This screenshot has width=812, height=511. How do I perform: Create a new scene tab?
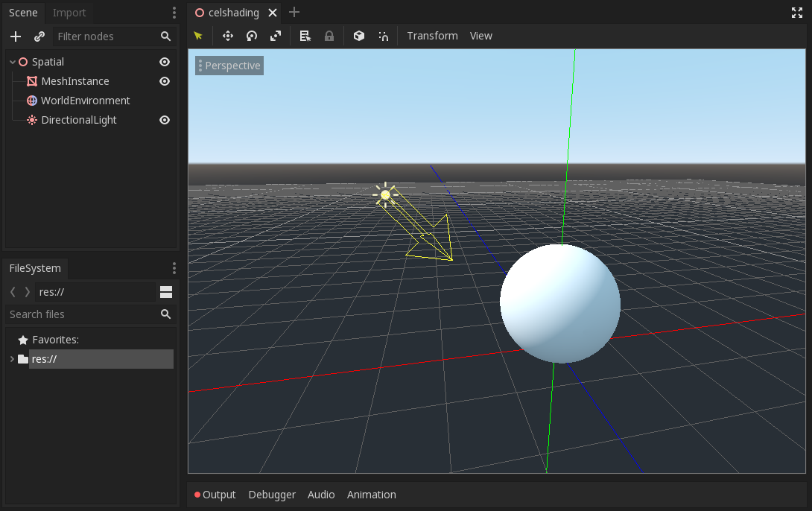point(294,12)
